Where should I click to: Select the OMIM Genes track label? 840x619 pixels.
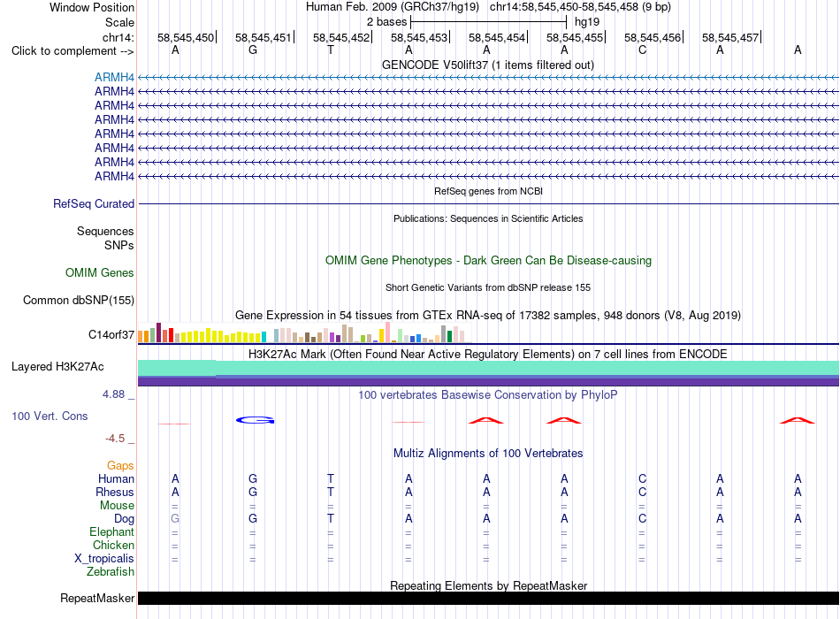(x=100, y=272)
